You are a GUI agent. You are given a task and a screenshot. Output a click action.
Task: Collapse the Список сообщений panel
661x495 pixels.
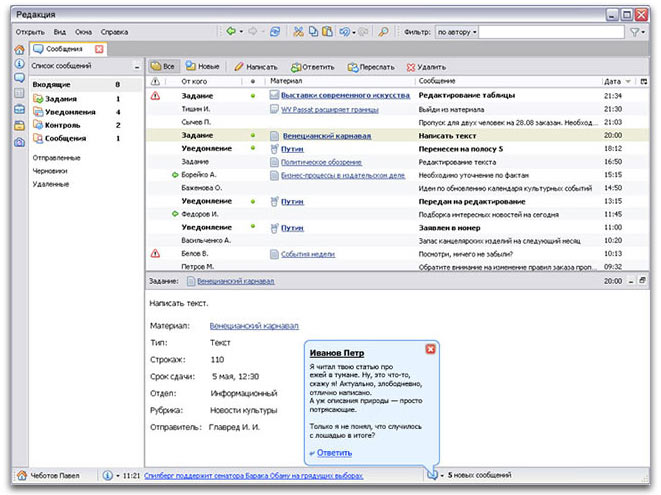pyautogui.click(x=136, y=66)
